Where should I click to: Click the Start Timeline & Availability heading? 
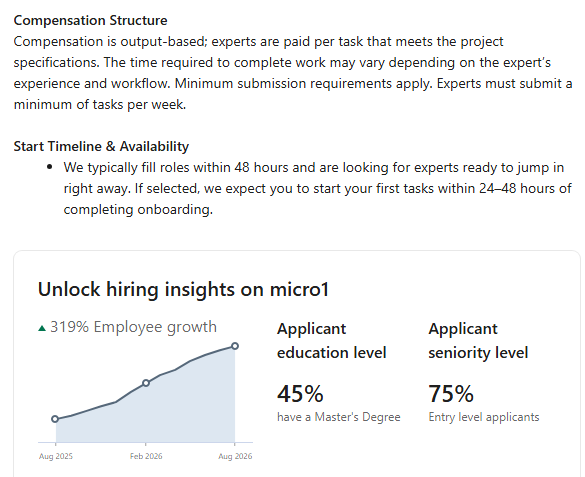[101, 147]
